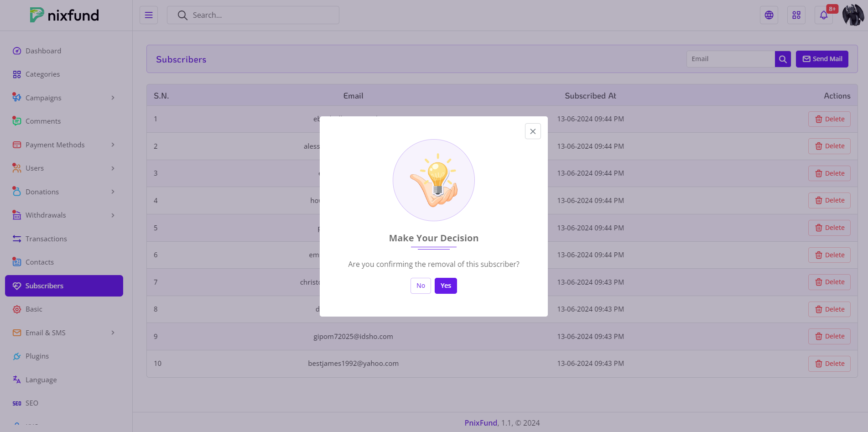
Task: Open the language globe icon
Action: click(x=769, y=15)
